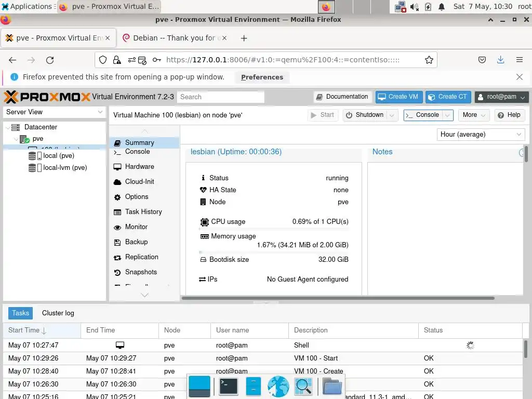Open the Summary panel in VM menu

tap(144, 142)
